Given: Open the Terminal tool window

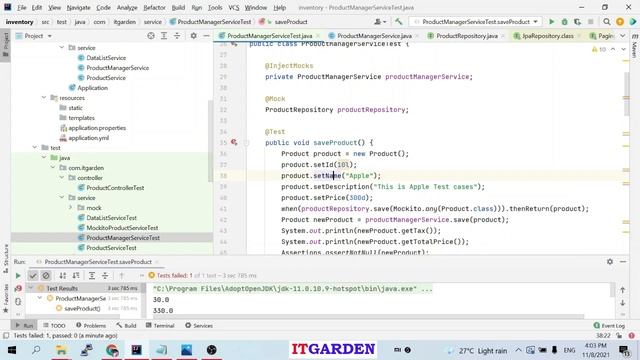Looking at the screenshot, I should 160,325.
